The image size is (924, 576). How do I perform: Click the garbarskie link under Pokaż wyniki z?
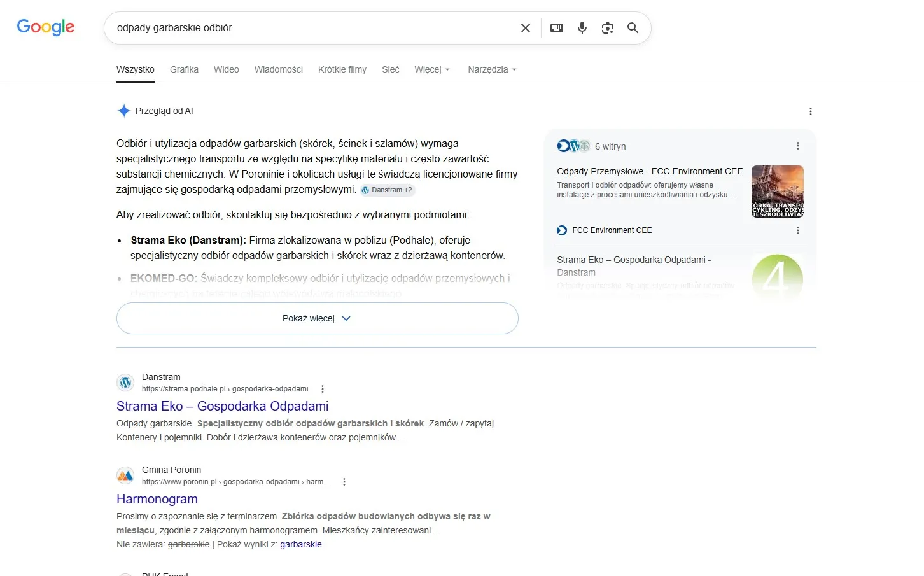pos(301,544)
